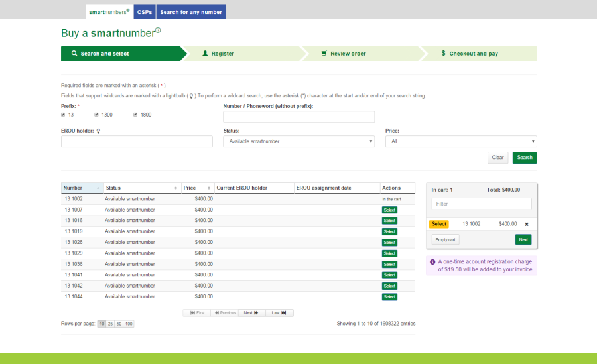Click yellow Select button in cart
597x364 pixels.
439,224
